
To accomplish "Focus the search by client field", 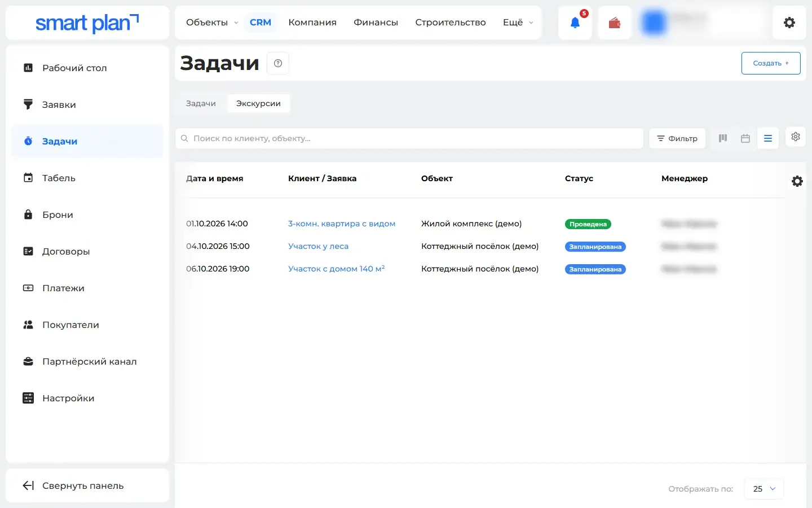I will (x=409, y=138).
